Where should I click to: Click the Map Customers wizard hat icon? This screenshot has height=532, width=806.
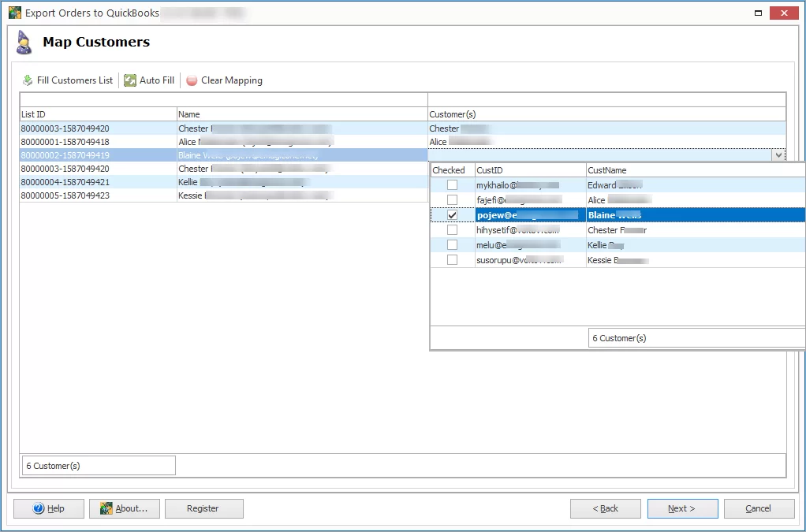point(23,42)
